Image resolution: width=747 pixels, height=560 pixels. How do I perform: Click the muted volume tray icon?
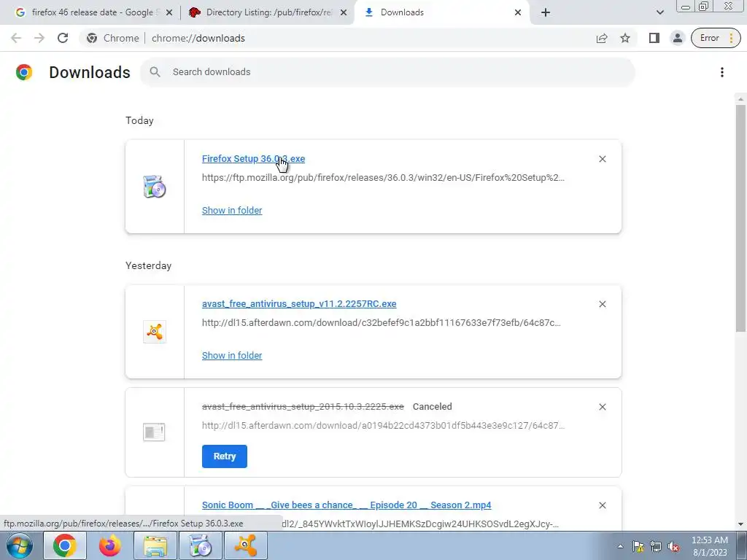tap(673, 547)
